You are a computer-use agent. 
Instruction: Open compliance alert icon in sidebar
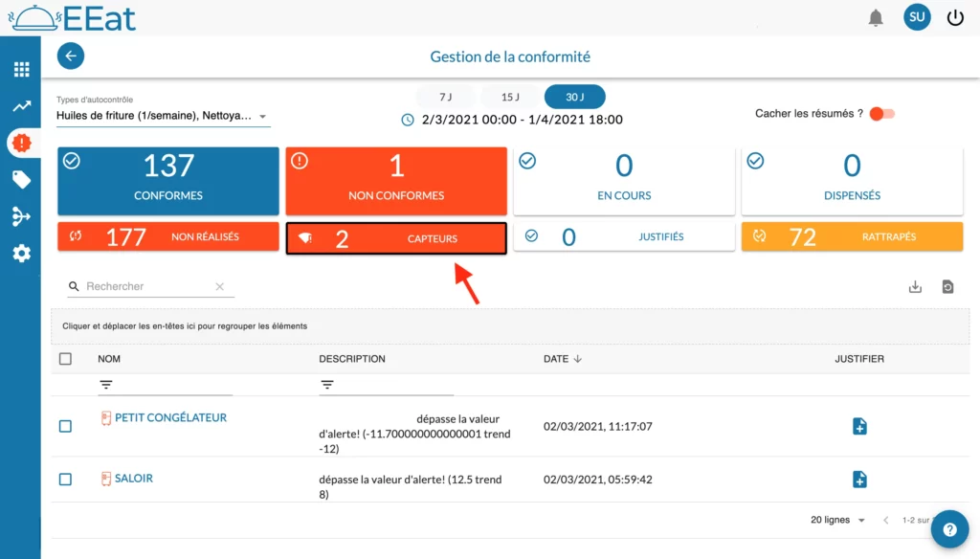point(21,144)
